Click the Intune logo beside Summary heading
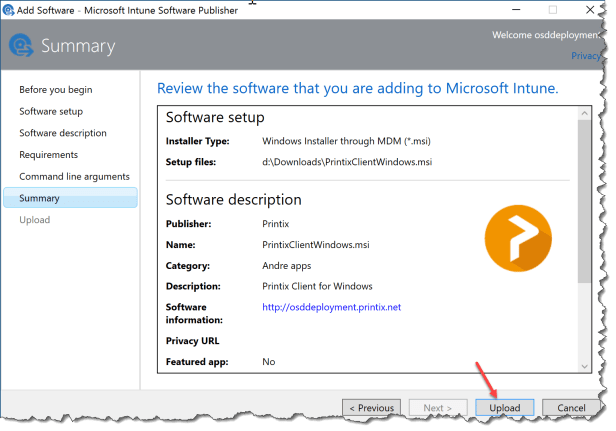616x431 pixels. [22, 46]
